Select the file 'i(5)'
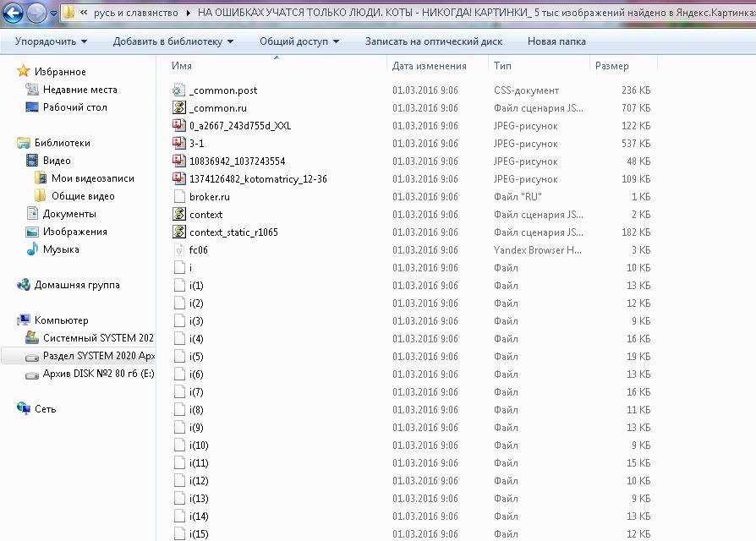 (x=196, y=356)
